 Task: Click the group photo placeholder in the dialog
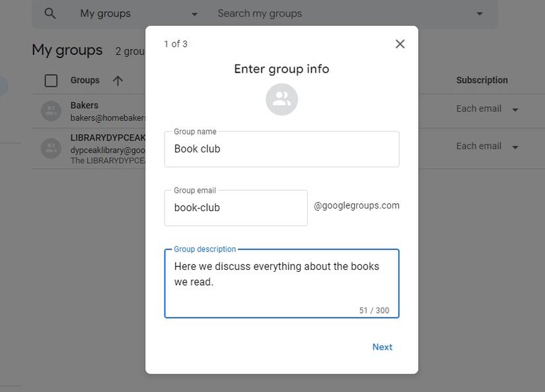coord(281,99)
